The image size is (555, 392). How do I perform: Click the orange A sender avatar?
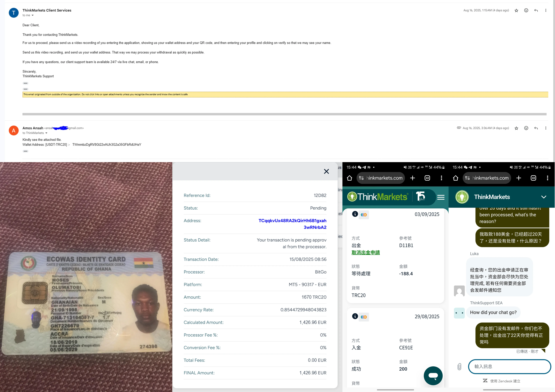(x=14, y=131)
